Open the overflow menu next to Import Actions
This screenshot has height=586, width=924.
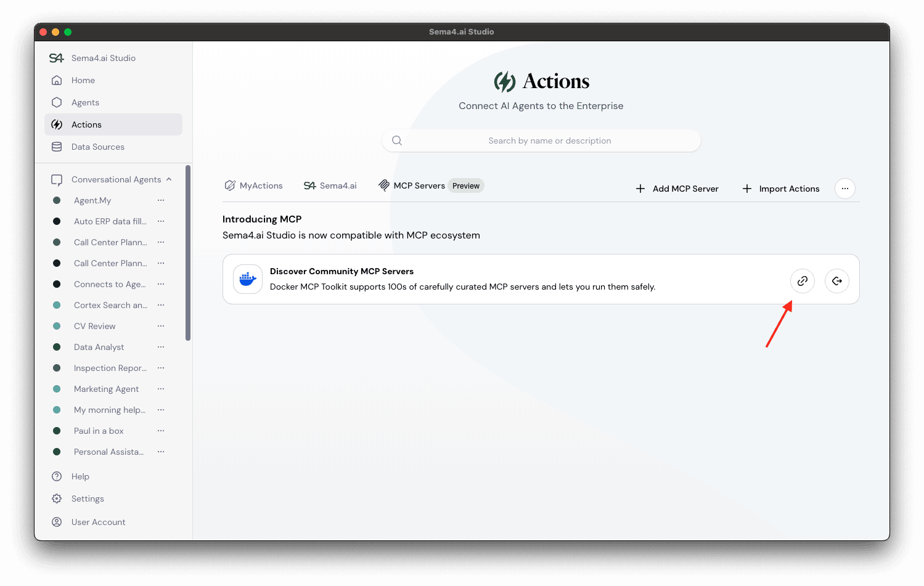844,189
